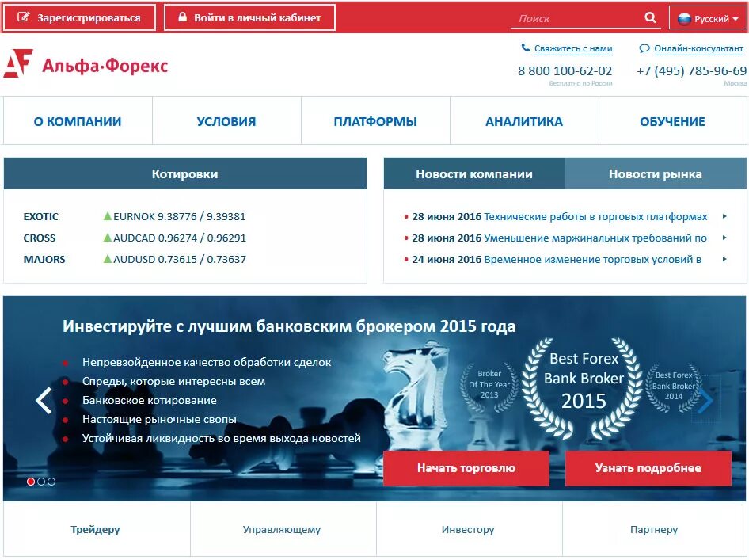The height and width of the screenshot is (560, 749).
Task: Open the ПЛАТФОРМЫ menu
Action: point(375,121)
